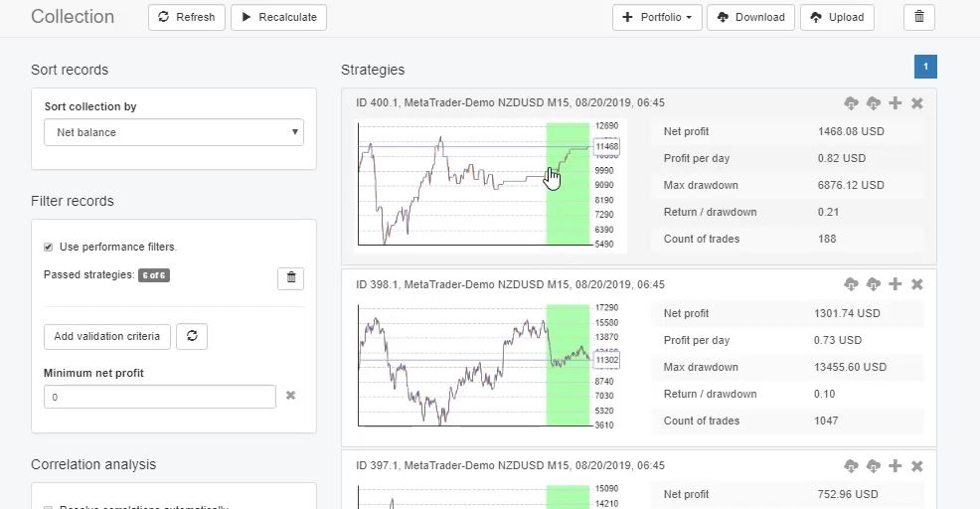Click the reset icon next to Add validation criteria
This screenshot has height=509, width=980.
pos(192,336)
